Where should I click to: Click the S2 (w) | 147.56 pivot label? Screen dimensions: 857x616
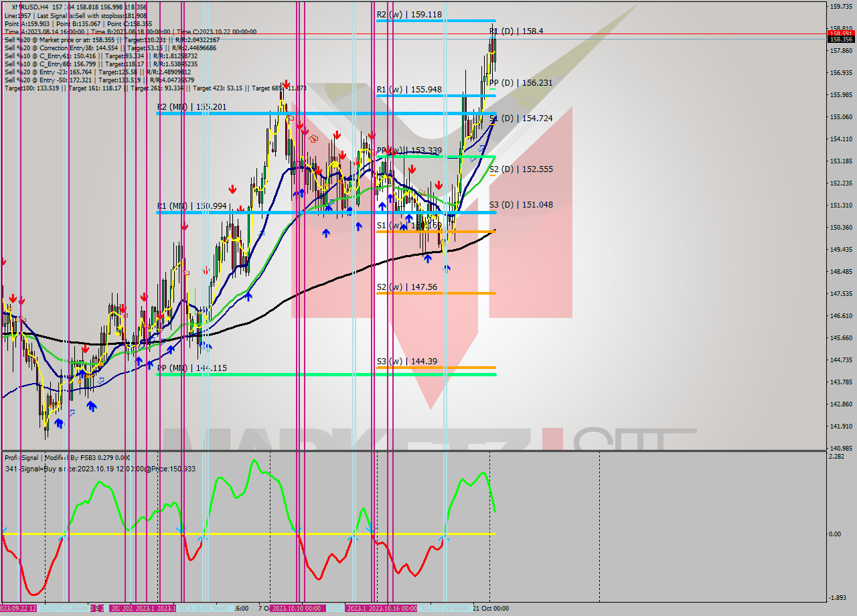point(406,287)
